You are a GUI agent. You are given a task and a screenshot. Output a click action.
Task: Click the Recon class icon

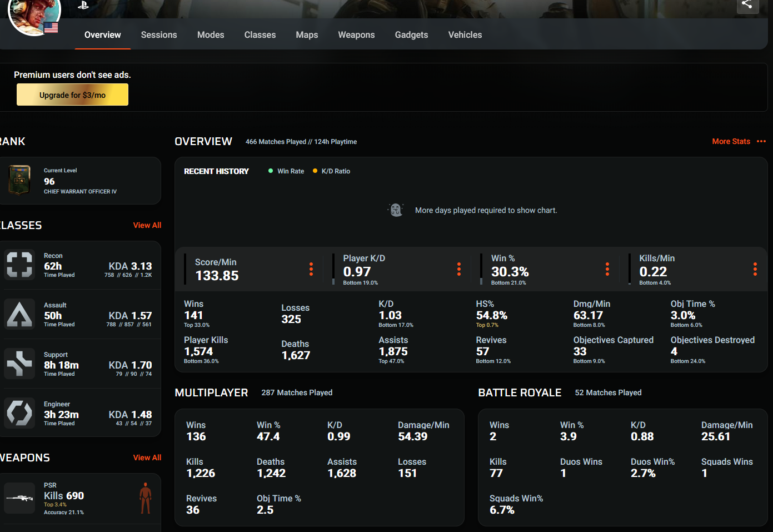tap(19, 265)
